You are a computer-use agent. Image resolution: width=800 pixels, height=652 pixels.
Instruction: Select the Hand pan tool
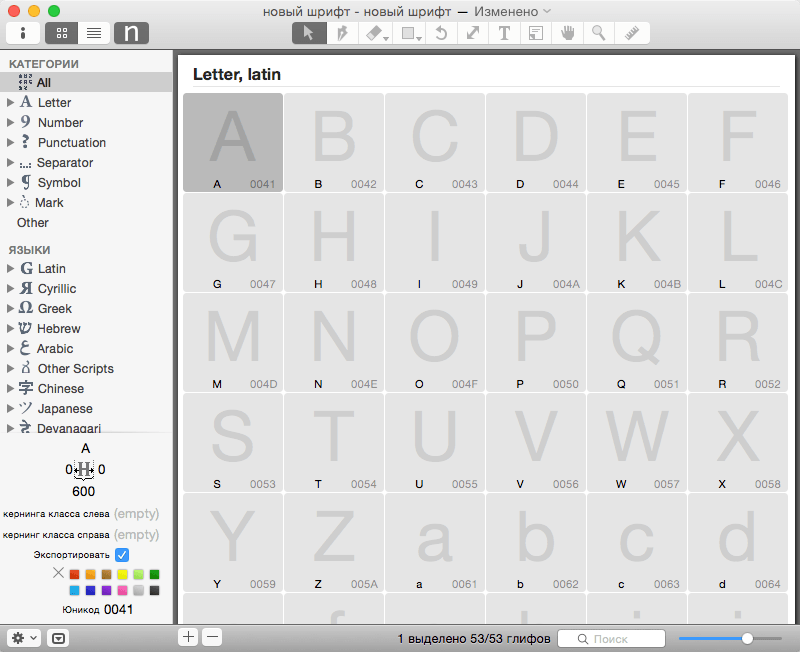point(567,33)
